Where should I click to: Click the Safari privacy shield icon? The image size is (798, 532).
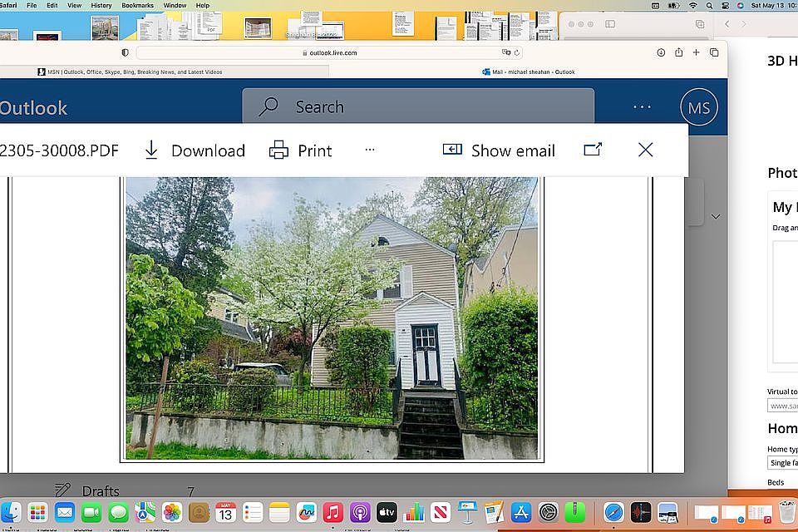coord(126,52)
